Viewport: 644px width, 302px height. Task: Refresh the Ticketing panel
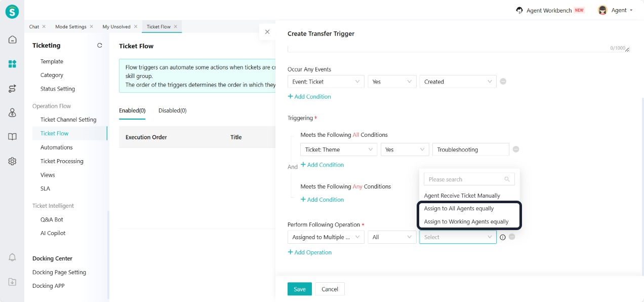coord(100,46)
